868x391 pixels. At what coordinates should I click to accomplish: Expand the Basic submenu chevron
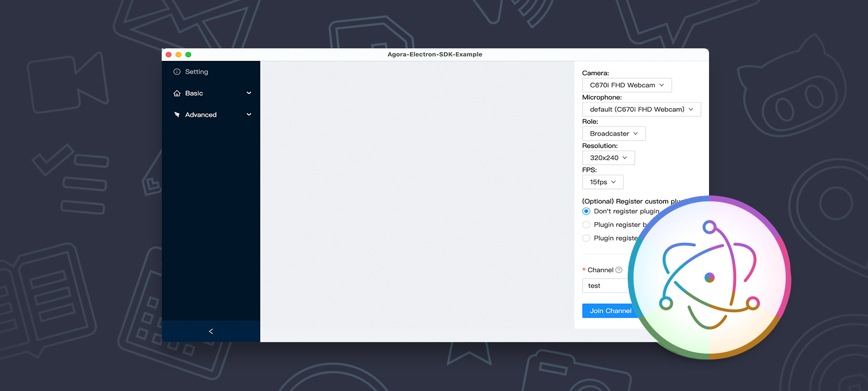point(249,93)
